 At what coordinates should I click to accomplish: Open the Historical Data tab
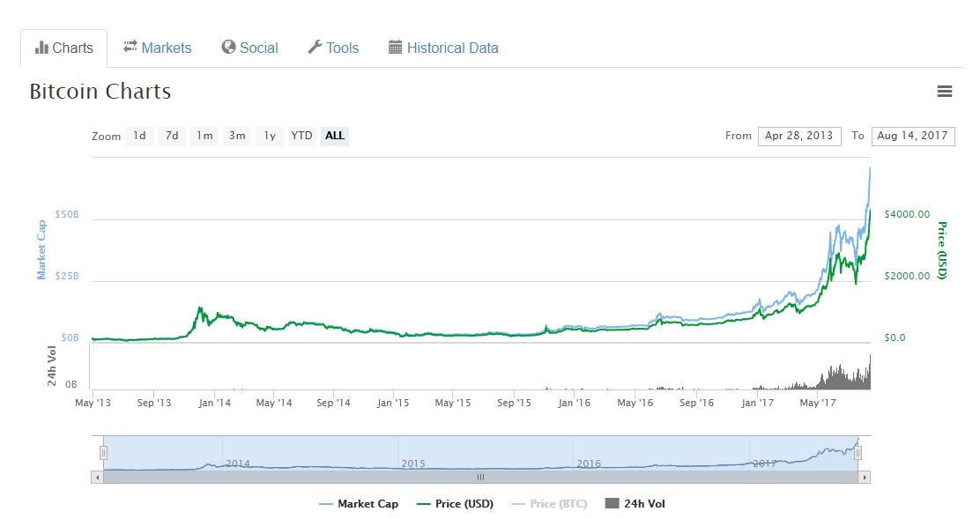[x=444, y=48]
